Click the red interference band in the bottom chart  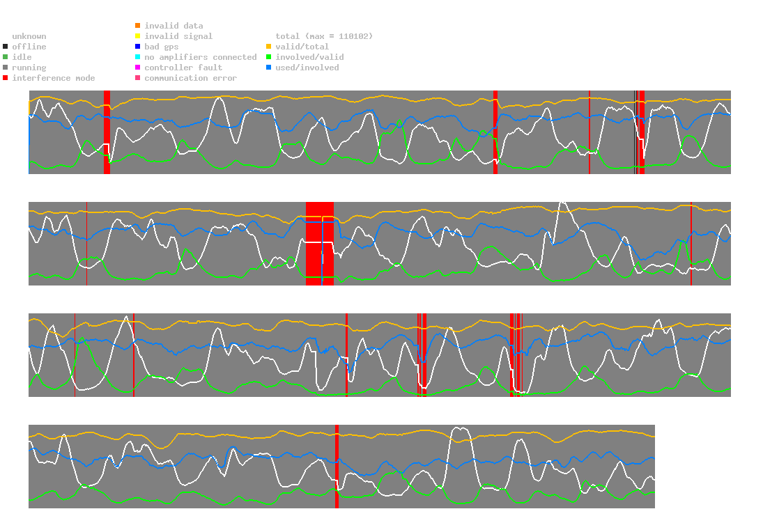337,467
